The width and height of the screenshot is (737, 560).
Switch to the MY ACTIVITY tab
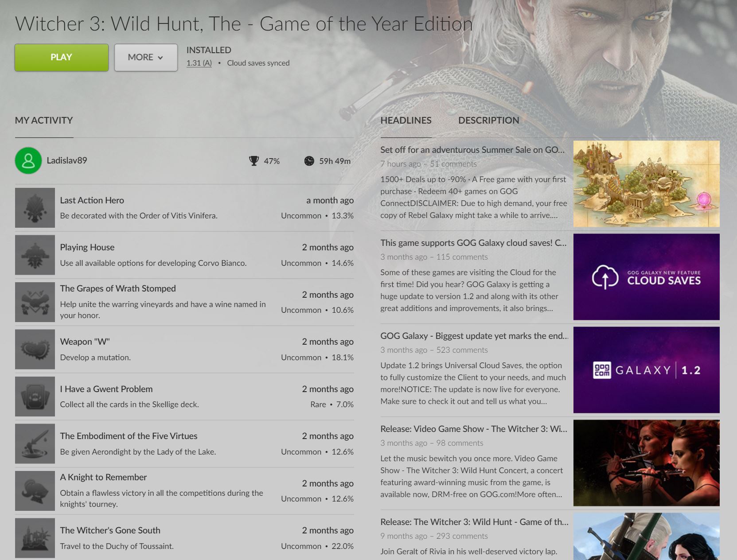click(x=44, y=121)
